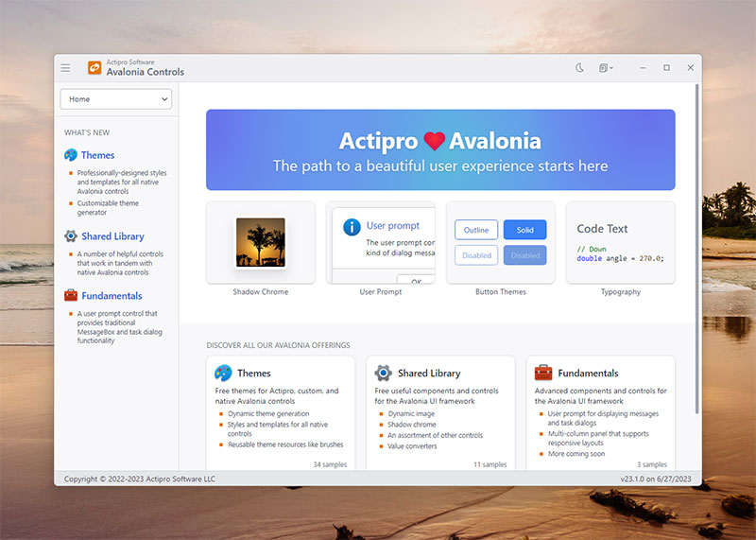Open the Shared Library sidebar link
756x540 pixels.
tap(112, 236)
